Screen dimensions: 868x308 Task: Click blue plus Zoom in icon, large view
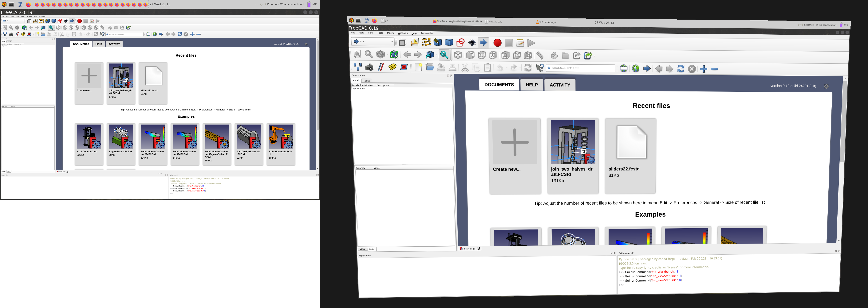(703, 69)
